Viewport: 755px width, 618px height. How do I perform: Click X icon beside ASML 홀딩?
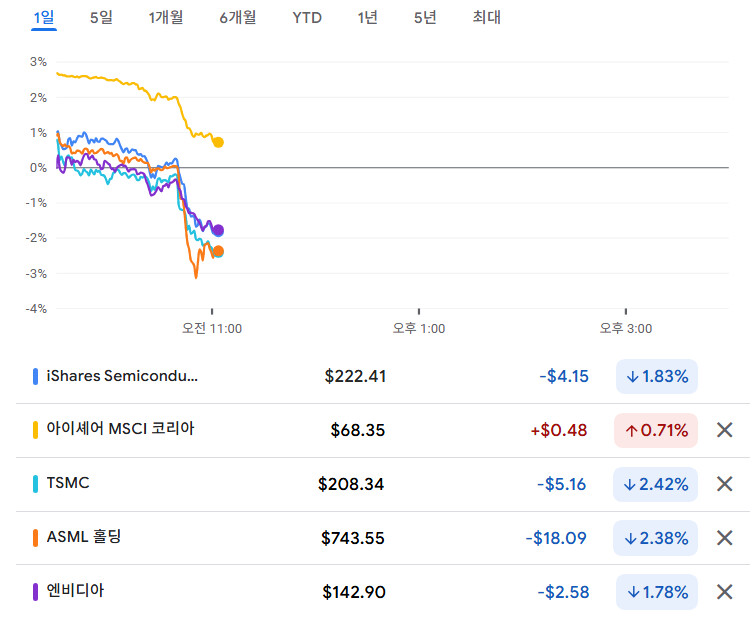click(x=725, y=538)
